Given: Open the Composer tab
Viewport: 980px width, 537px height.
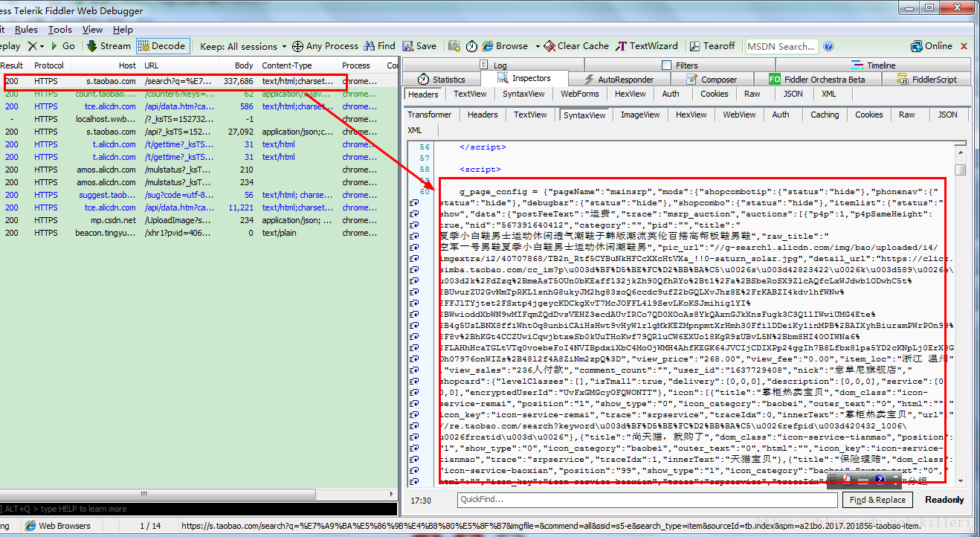Looking at the screenshot, I should click(711, 80).
